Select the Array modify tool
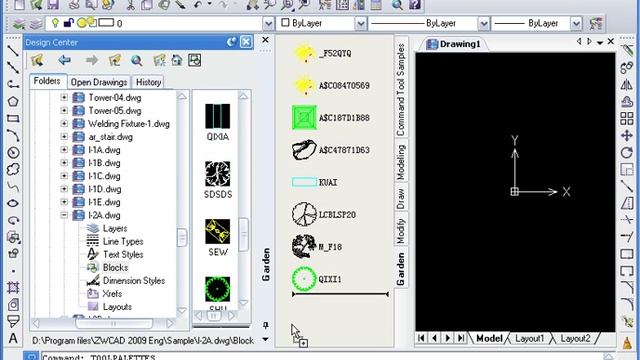The image size is (640, 360). click(627, 118)
